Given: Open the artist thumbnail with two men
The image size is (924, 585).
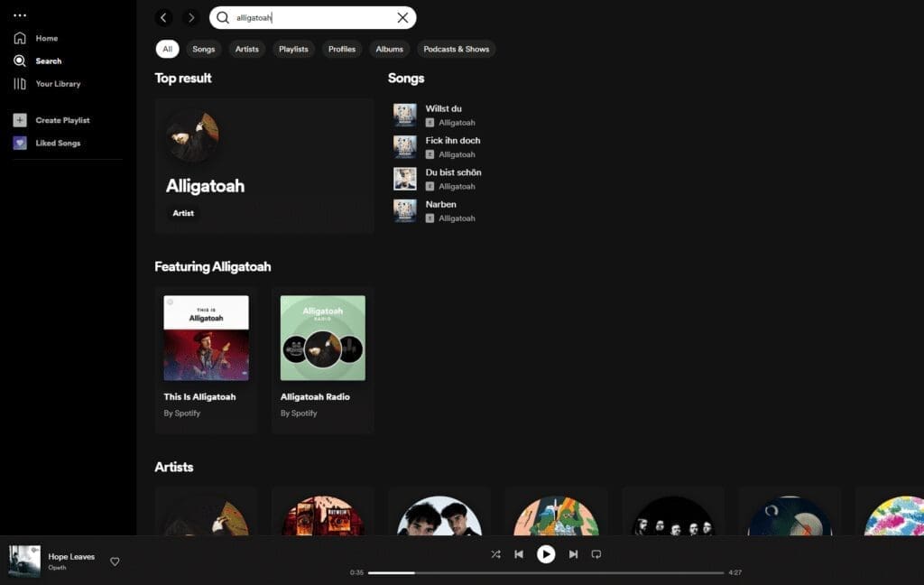Looking at the screenshot, I should click(x=439, y=516).
